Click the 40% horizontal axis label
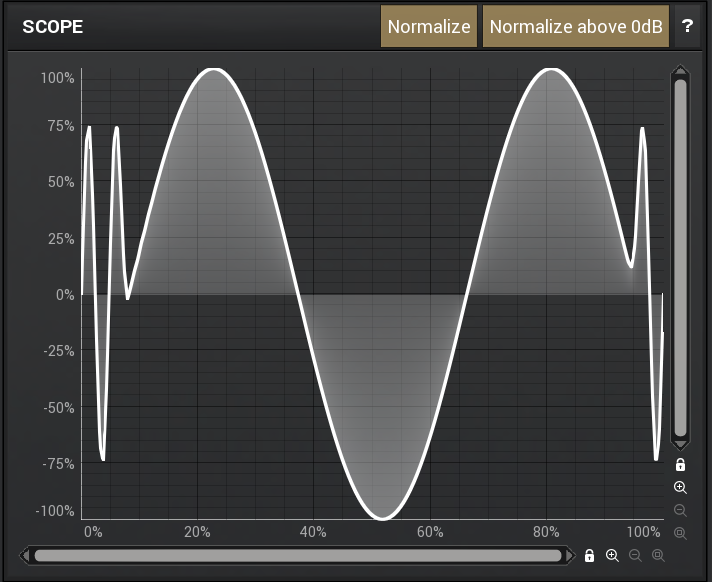The image size is (712, 582). [313, 532]
